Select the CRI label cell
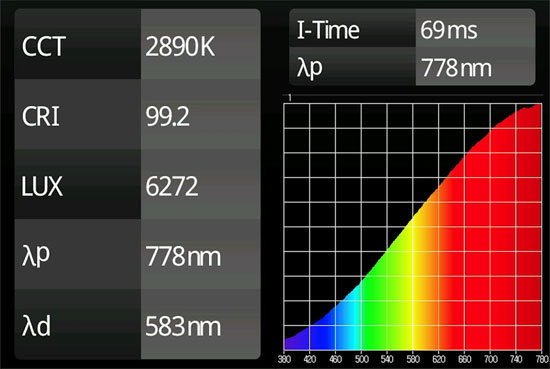Image resolution: width=550 pixels, height=369 pixels. pos(78,114)
